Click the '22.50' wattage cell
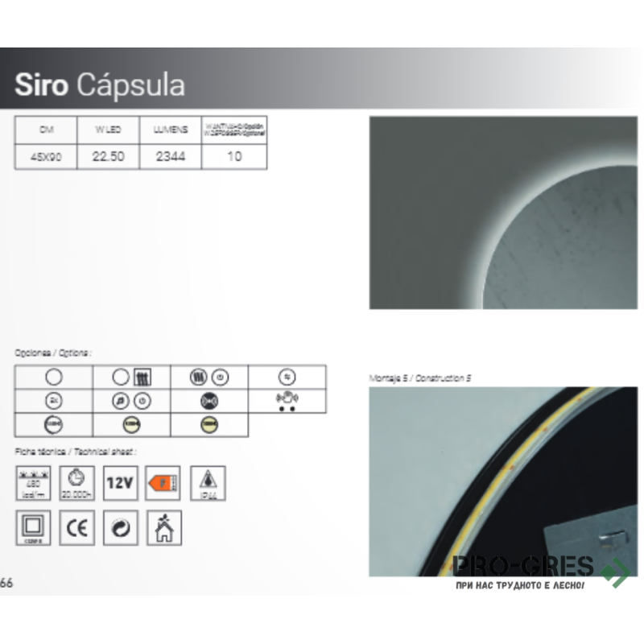 point(108,156)
